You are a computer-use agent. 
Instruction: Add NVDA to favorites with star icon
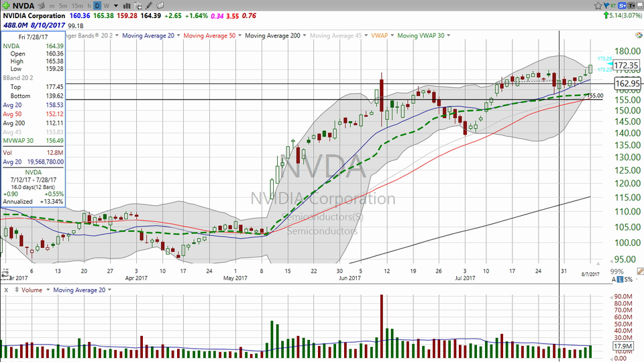coord(598,6)
